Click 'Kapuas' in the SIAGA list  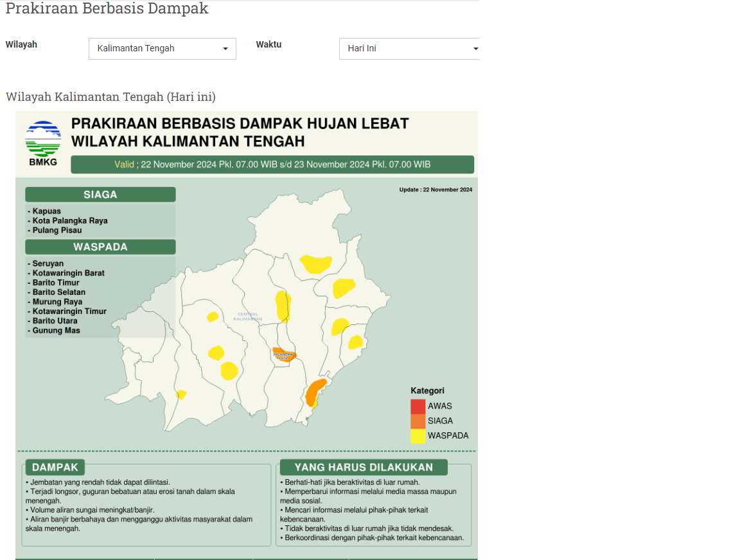[46, 211]
